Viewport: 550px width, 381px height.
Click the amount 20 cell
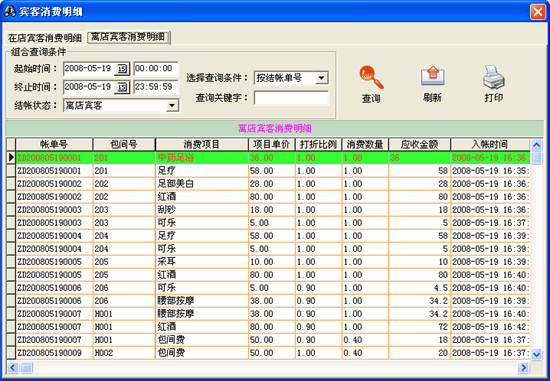pos(420,352)
